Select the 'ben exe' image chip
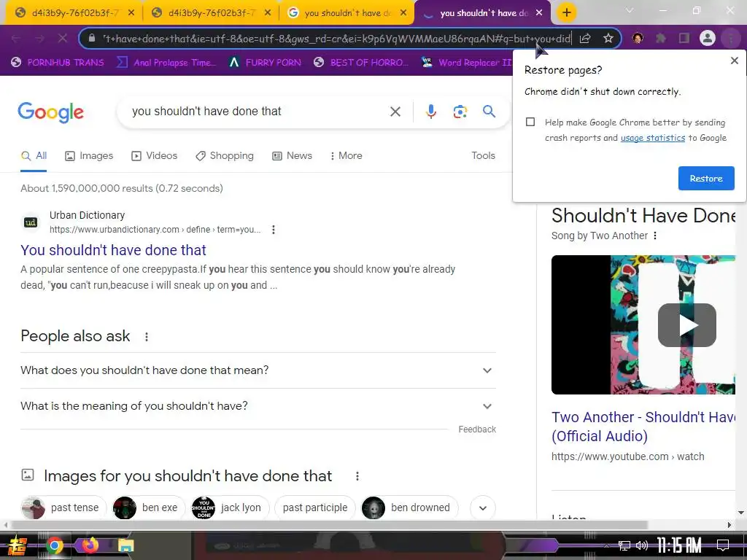Viewport: 747px width, 560px height. [147, 508]
